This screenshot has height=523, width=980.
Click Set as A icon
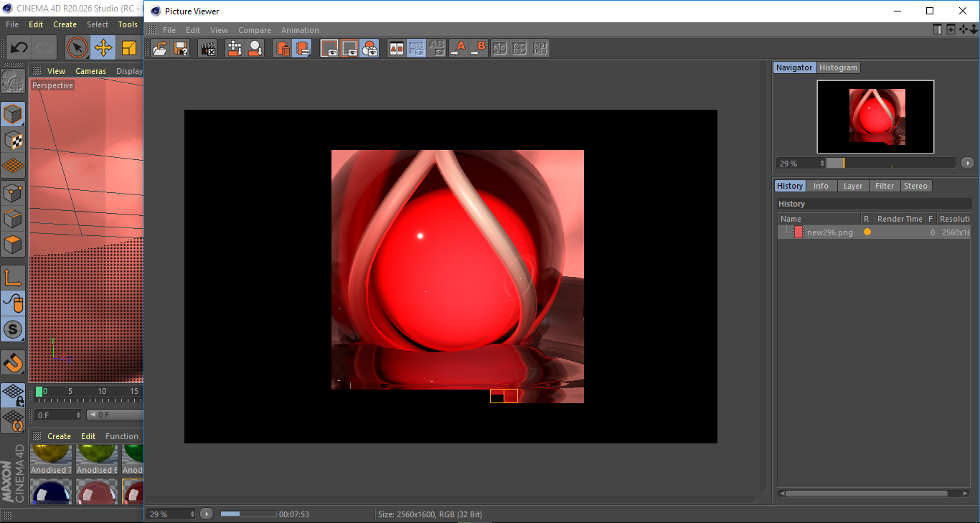point(458,49)
